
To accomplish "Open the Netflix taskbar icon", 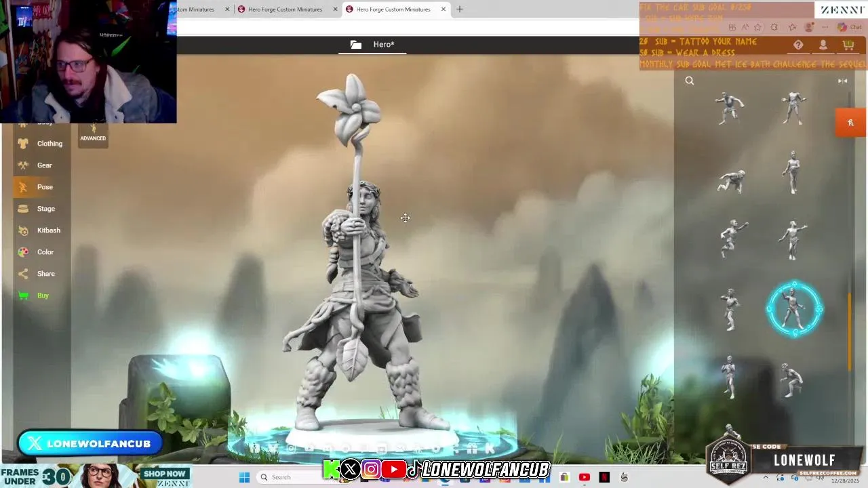I will click(604, 477).
